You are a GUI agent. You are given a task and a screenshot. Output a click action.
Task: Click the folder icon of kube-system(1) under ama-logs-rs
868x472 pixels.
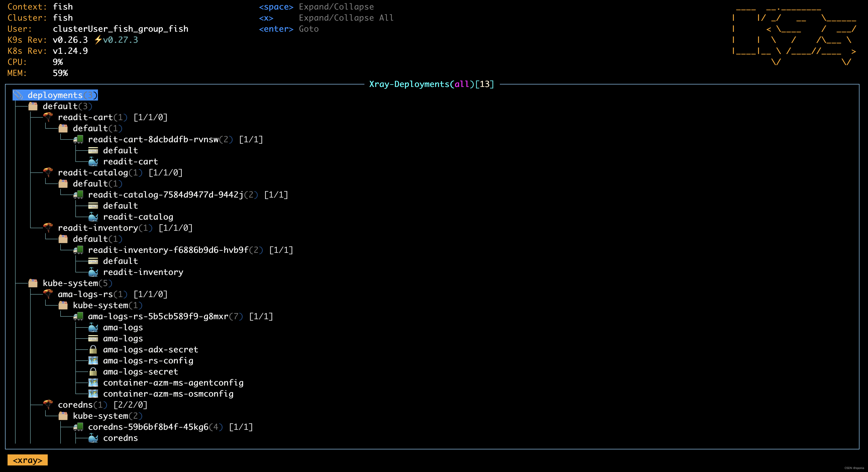[63, 305]
